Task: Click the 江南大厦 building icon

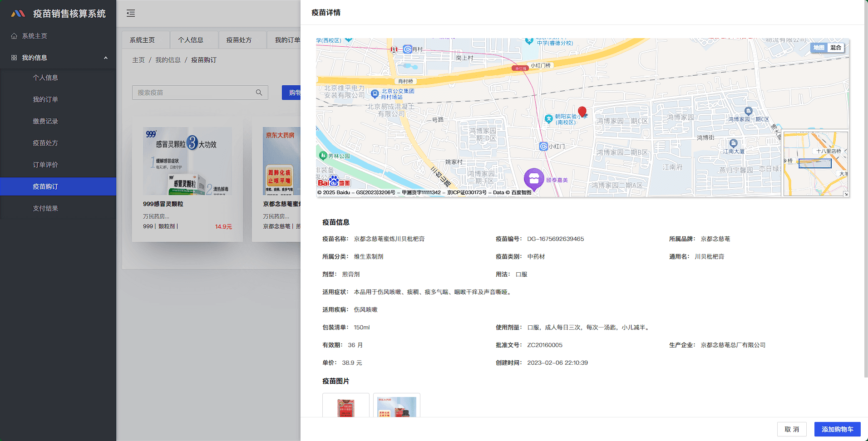Action: pos(733,144)
